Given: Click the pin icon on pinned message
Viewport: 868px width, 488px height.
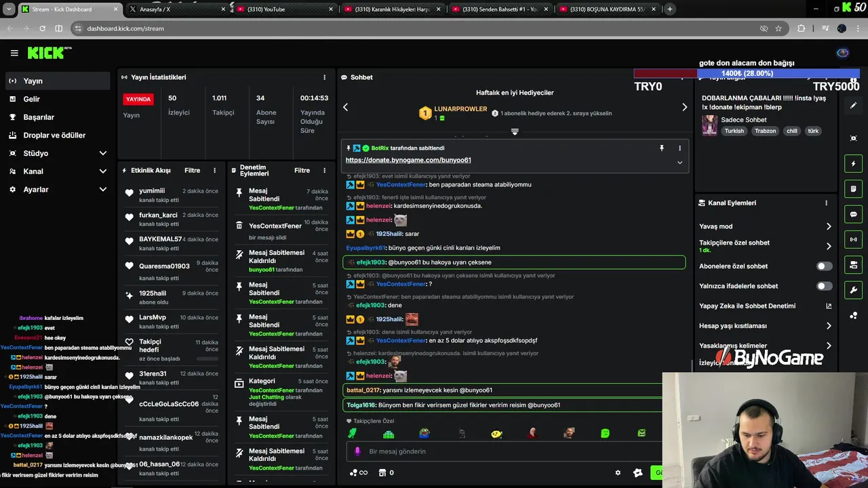Looking at the screenshot, I should point(662,148).
